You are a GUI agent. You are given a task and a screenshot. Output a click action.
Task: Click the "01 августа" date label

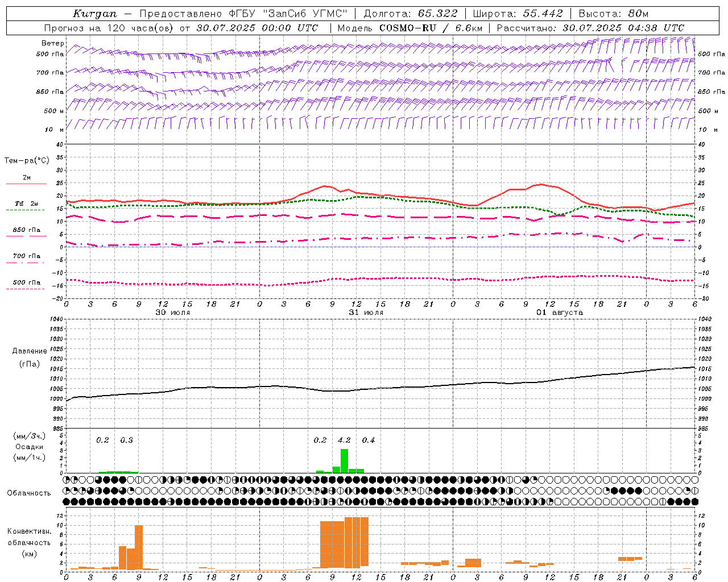[559, 312]
